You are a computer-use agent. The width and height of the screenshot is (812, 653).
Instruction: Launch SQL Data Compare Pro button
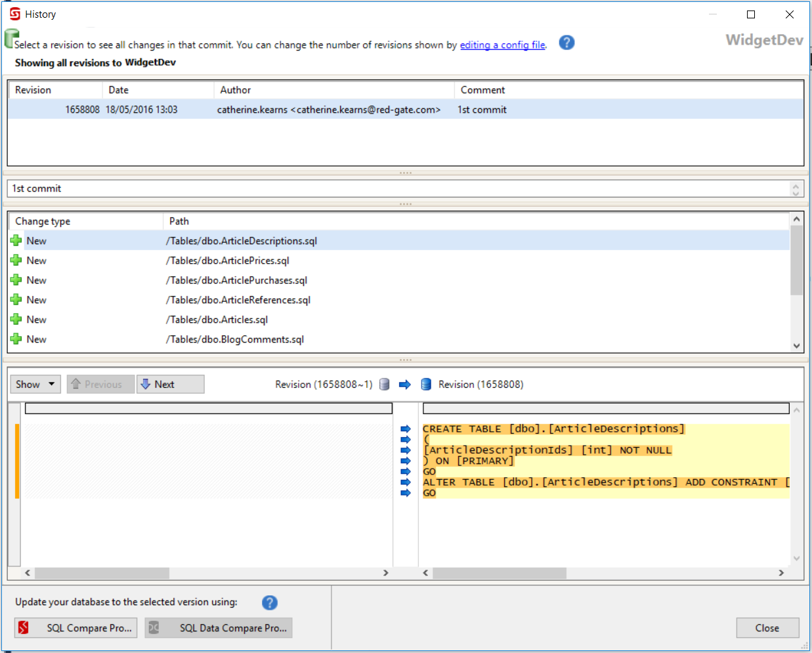click(x=219, y=628)
